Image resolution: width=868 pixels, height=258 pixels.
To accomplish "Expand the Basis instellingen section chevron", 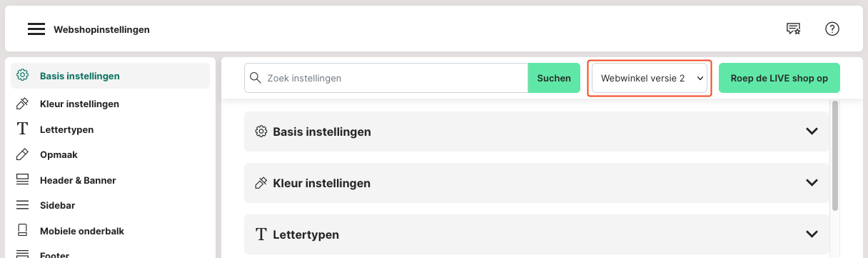I will coord(811,132).
